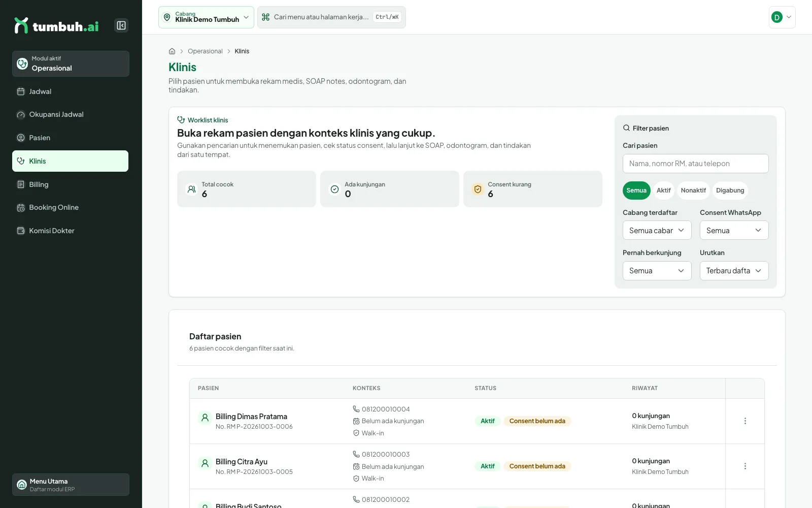Collapse the sidebar panel icon
Viewport: 812px width, 508px height.
pyautogui.click(x=121, y=25)
